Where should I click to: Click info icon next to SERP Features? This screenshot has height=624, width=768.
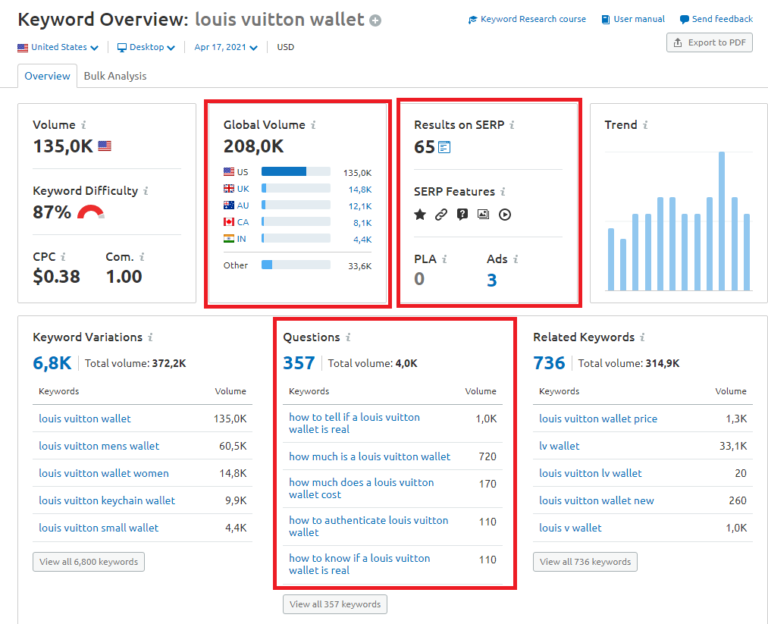click(x=503, y=192)
